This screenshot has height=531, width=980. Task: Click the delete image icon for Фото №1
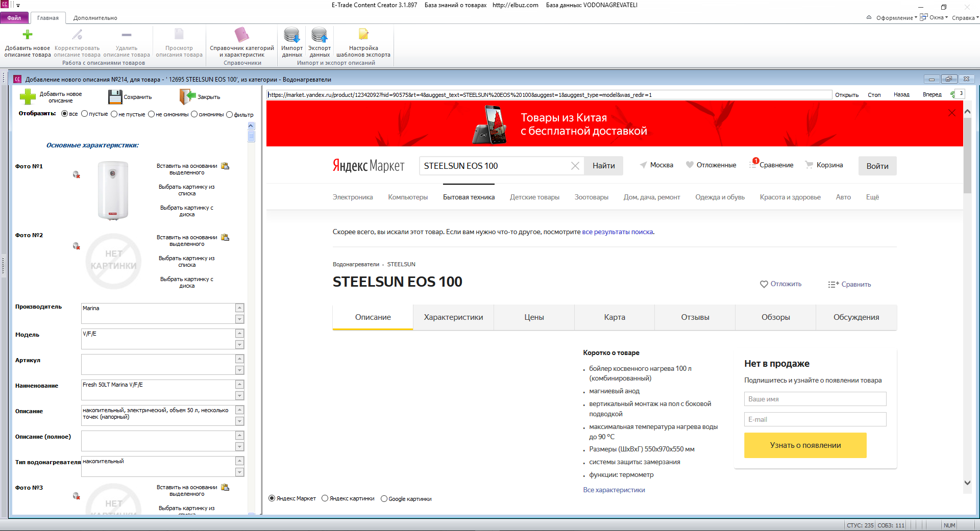coord(77,175)
